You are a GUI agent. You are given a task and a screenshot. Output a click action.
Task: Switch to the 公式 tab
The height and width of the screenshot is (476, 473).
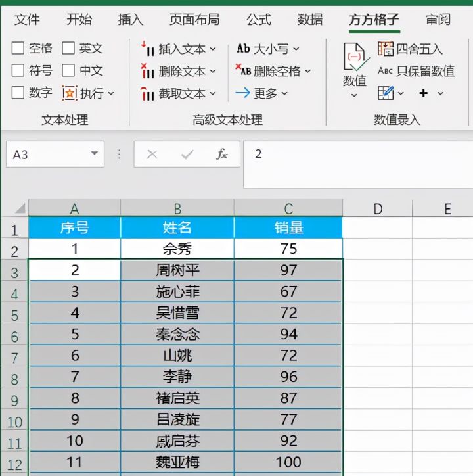point(258,20)
